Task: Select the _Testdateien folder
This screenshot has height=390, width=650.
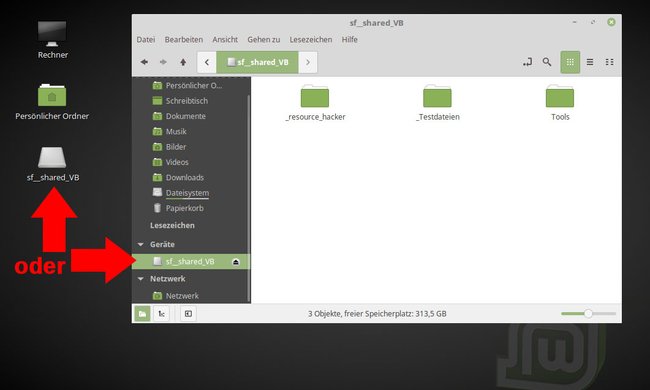Action: [x=437, y=103]
